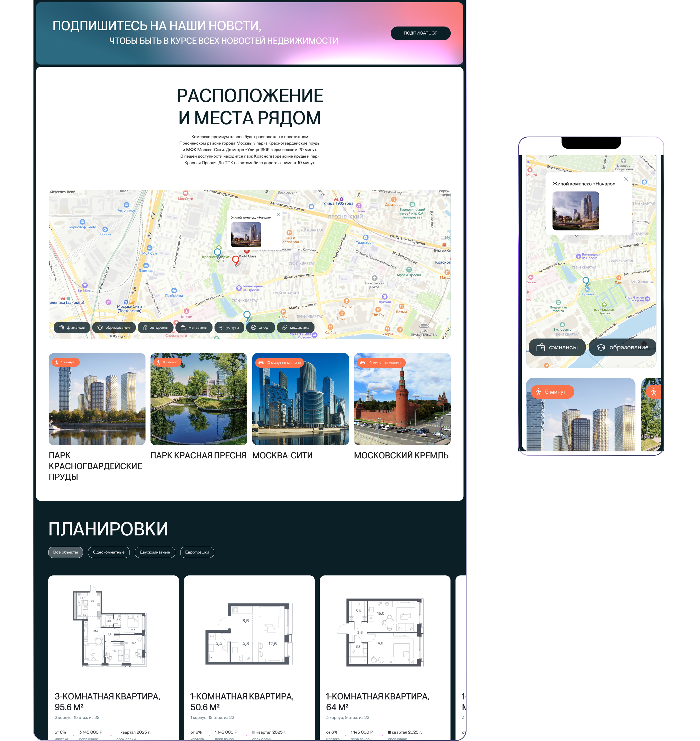Click the Улица 1905 года metro icon

(336, 199)
